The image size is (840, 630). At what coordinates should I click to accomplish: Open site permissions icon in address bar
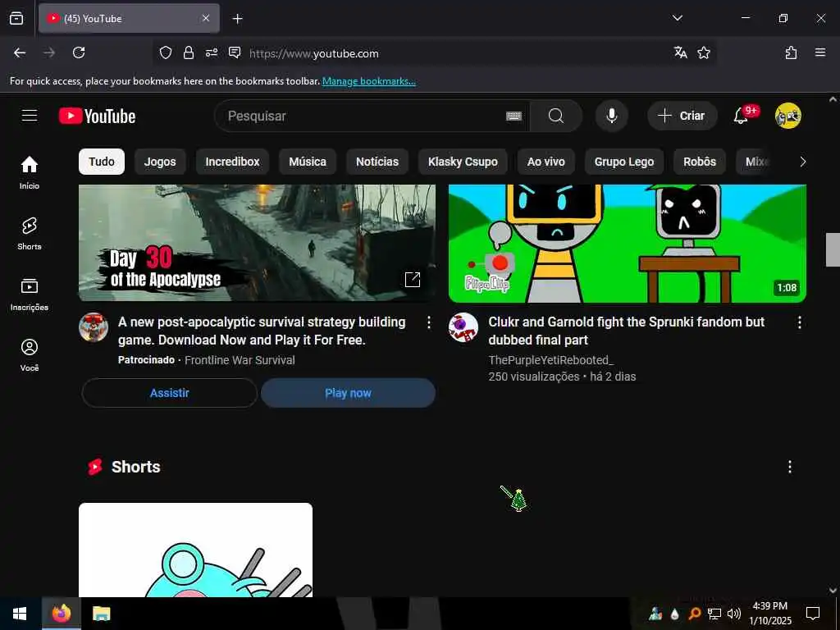[x=212, y=52]
